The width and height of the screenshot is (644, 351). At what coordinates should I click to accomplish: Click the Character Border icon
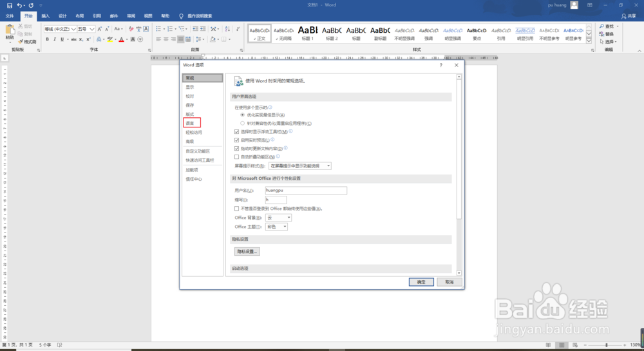(x=146, y=29)
